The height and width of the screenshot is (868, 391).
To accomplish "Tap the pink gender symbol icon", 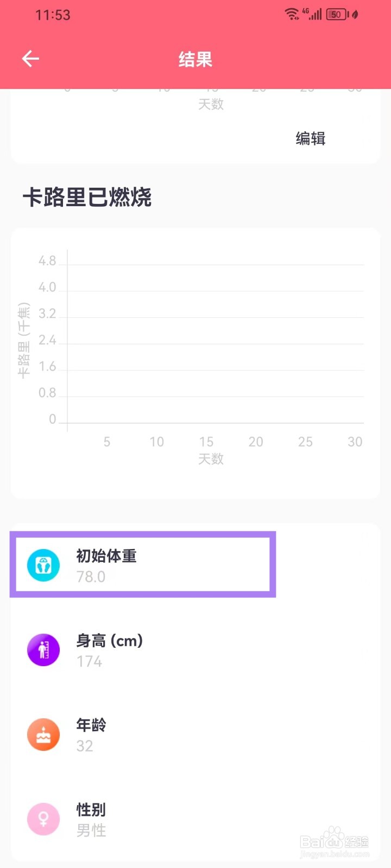I will click(x=43, y=819).
